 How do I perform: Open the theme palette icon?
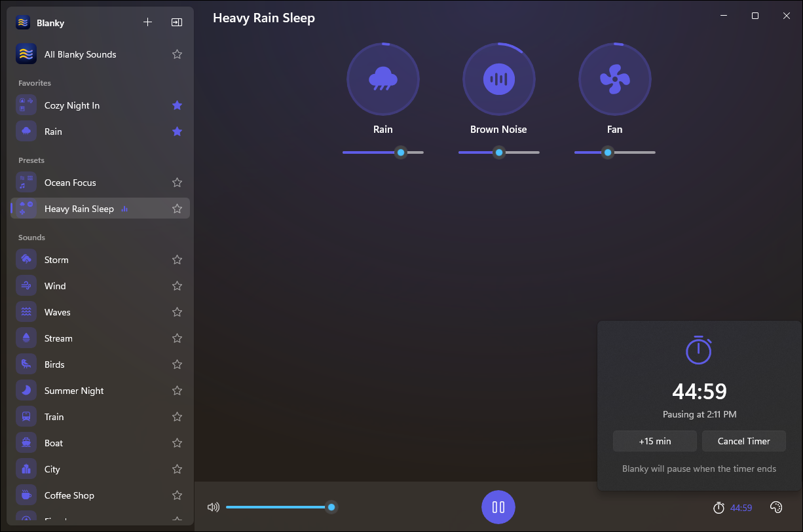click(x=776, y=508)
